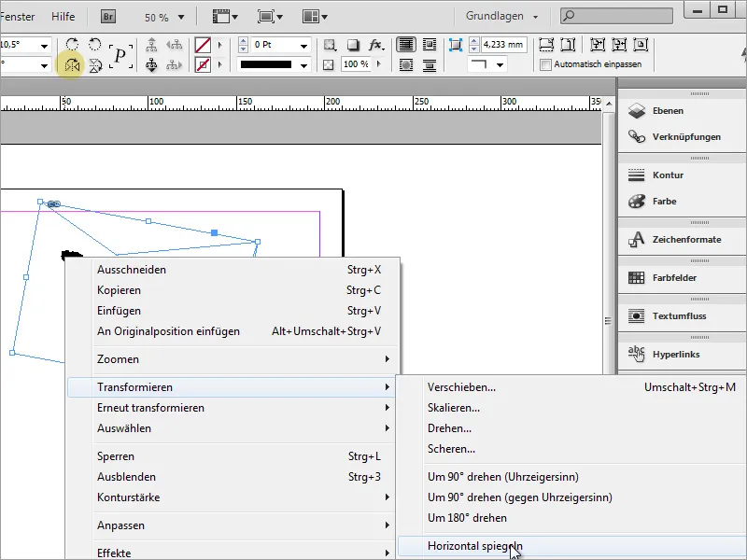747x560 pixels.
Task: Expand the fill color flyout arrow
Action: click(x=220, y=45)
